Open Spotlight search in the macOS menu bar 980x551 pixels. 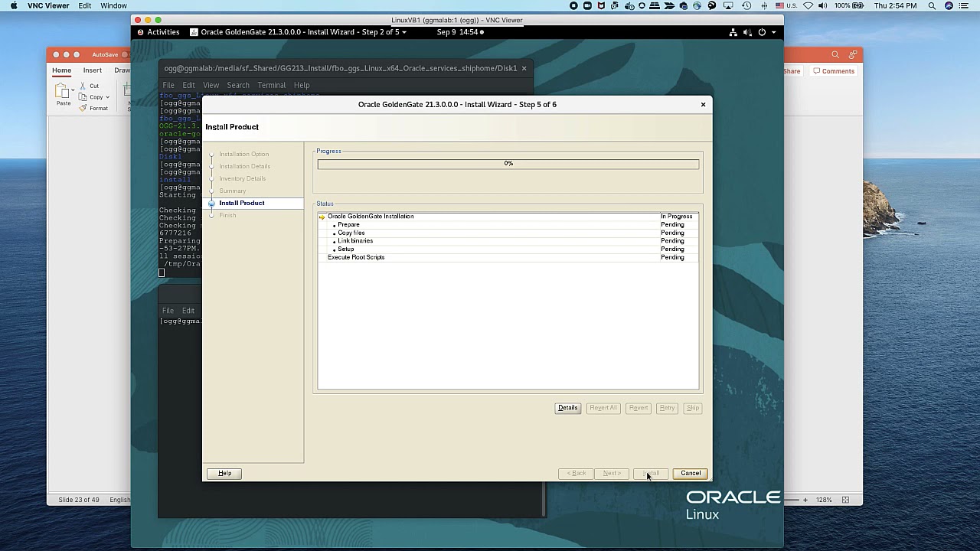click(x=932, y=5)
